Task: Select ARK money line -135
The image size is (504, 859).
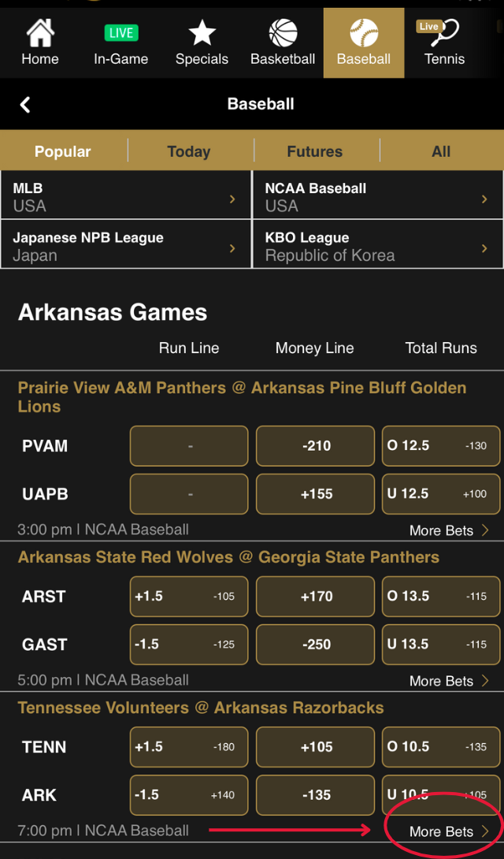Action: (x=316, y=795)
